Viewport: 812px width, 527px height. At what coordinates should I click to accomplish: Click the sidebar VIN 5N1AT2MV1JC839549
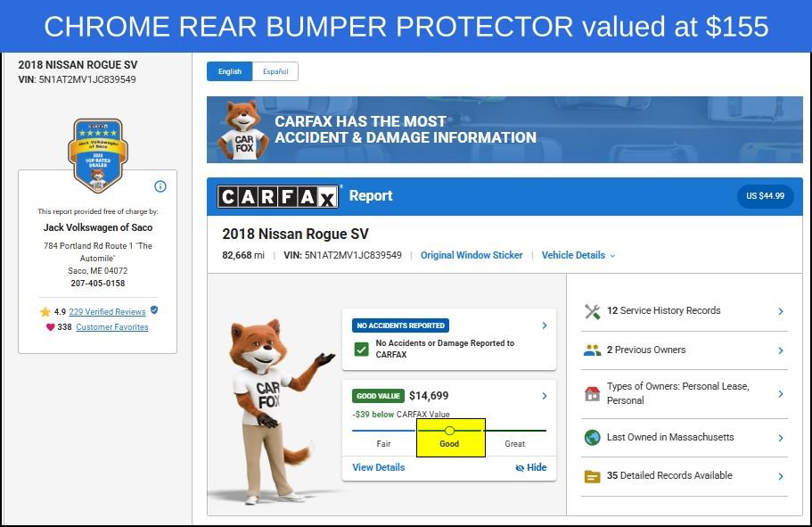78,79
